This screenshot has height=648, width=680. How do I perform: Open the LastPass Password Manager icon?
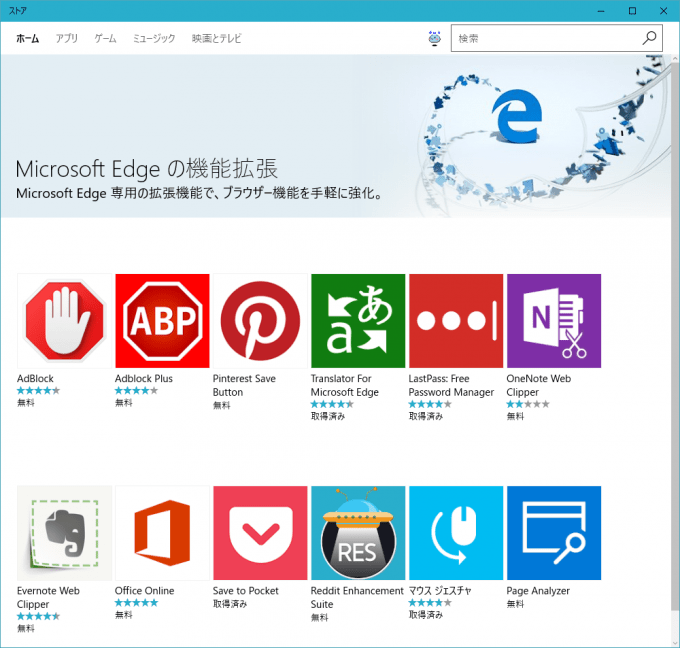tap(456, 321)
